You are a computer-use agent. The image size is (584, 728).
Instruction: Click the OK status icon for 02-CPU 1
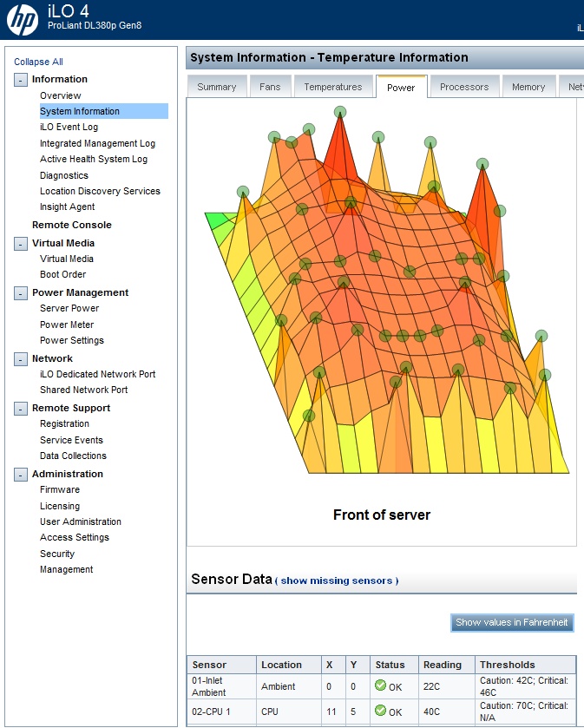point(380,711)
